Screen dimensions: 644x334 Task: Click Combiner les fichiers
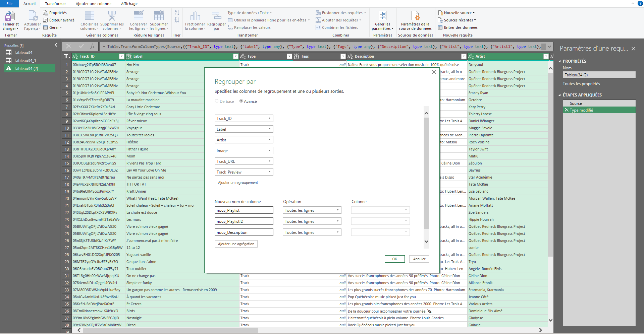click(337, 27)
